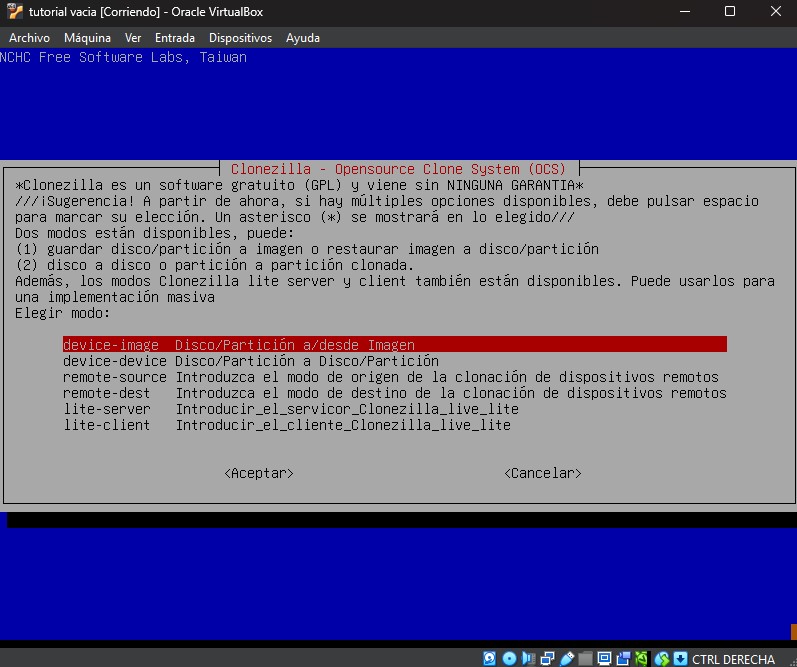Screen dimensions: 797x667
Task: Click the shared folders icon in status bar
Action: (x=585, y=659)
